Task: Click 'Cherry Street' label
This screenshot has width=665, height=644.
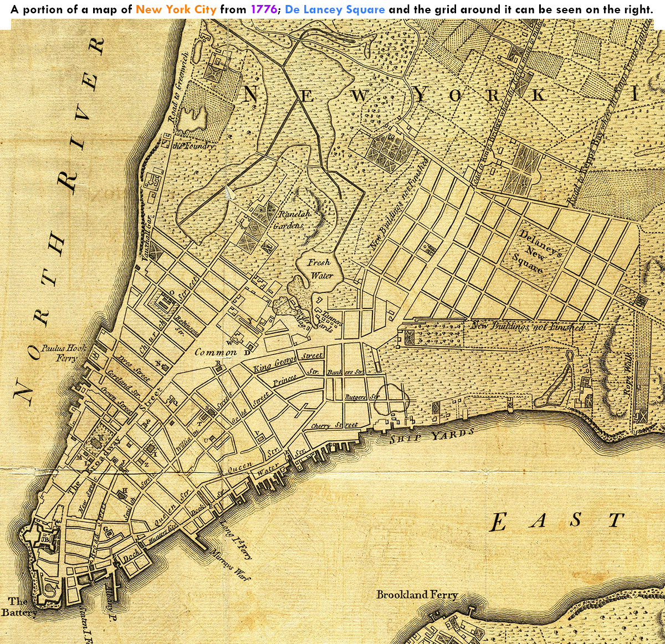Action: tap(335, 425)
